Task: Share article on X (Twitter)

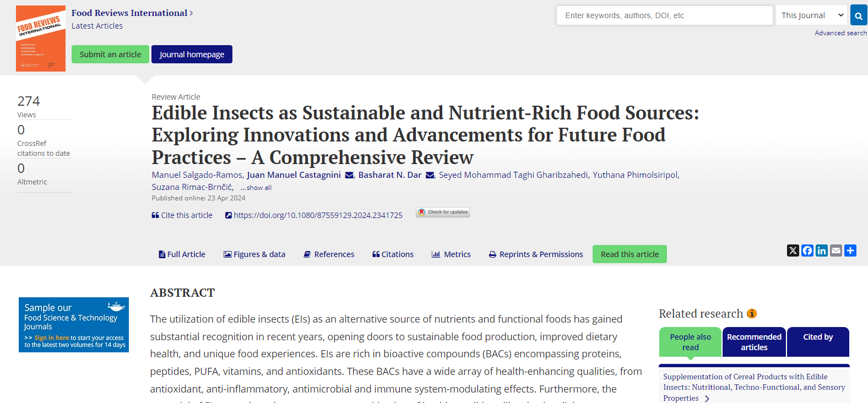Action: click(793, 250)
